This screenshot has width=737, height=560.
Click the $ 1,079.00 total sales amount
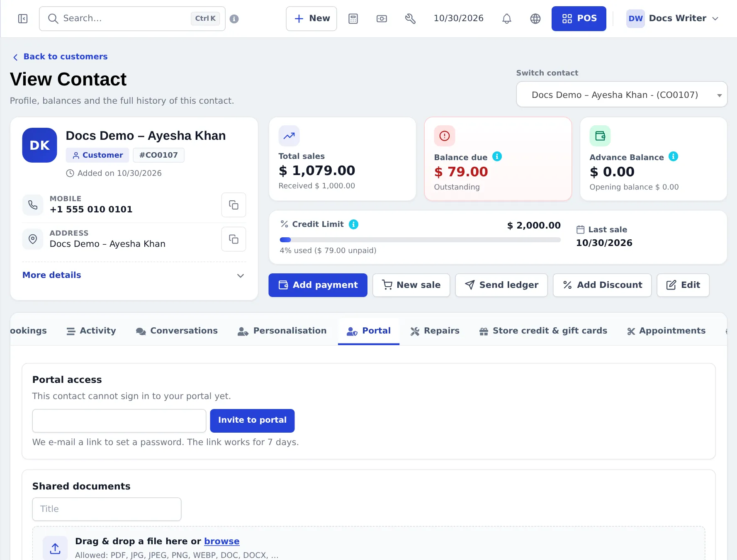pos(317,170)
